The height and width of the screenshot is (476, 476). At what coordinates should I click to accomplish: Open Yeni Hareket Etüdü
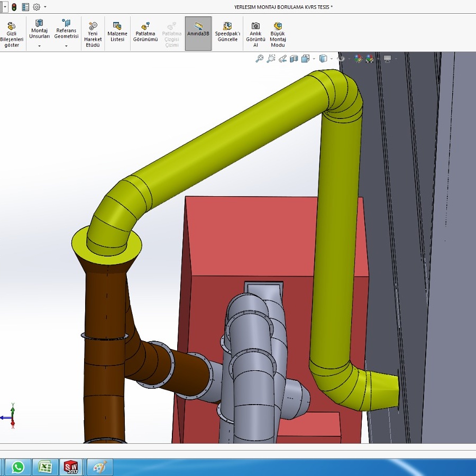93,34
